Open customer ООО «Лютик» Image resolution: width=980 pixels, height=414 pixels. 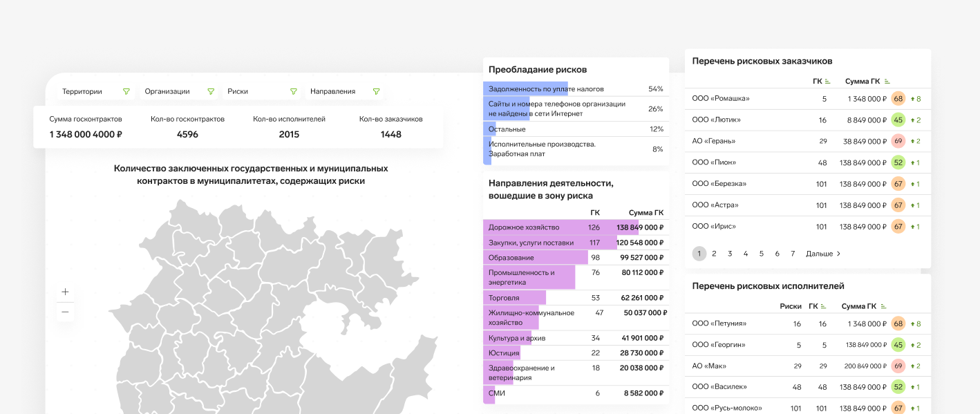coord(716,120)
